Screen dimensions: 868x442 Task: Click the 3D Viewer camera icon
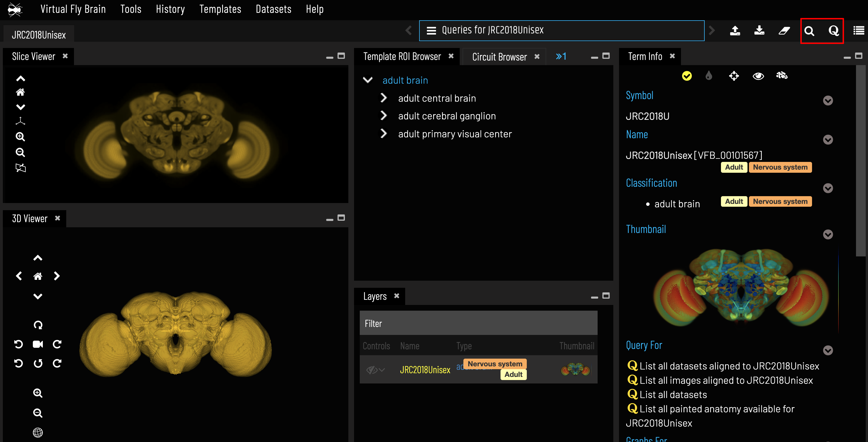tap(38, 344)
